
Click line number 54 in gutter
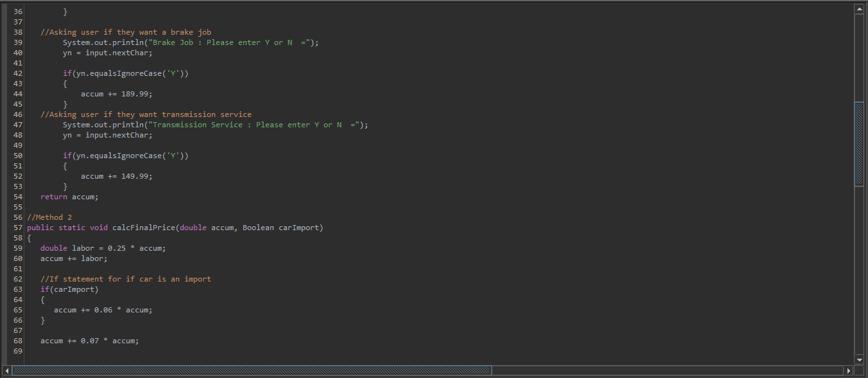pyautogui.click(x=17, y=197)
